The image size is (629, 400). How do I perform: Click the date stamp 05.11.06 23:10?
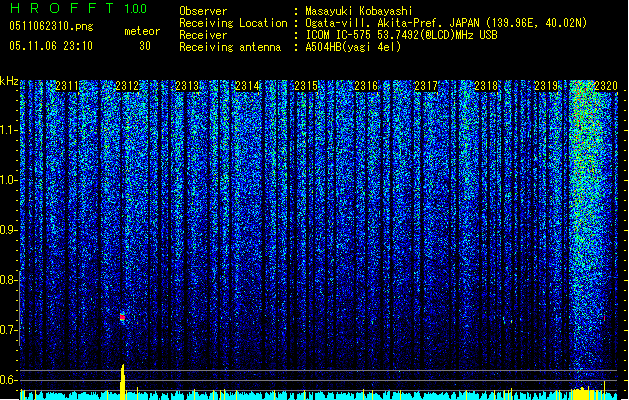[51, 46]
